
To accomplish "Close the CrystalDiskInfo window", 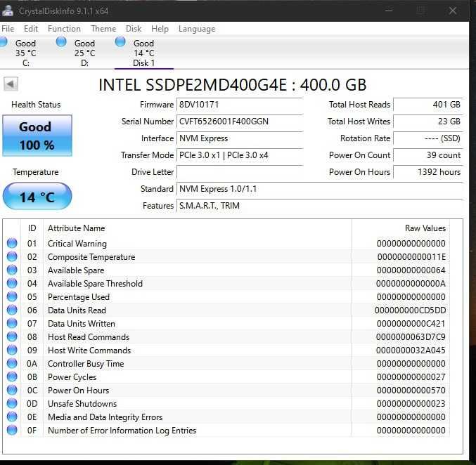I will 453,11.
